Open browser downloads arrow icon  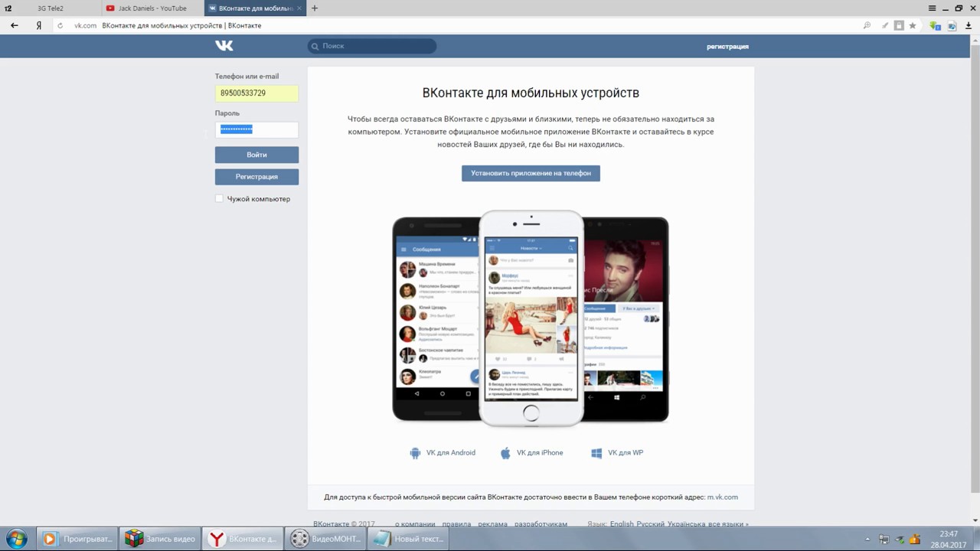(968, 25)
